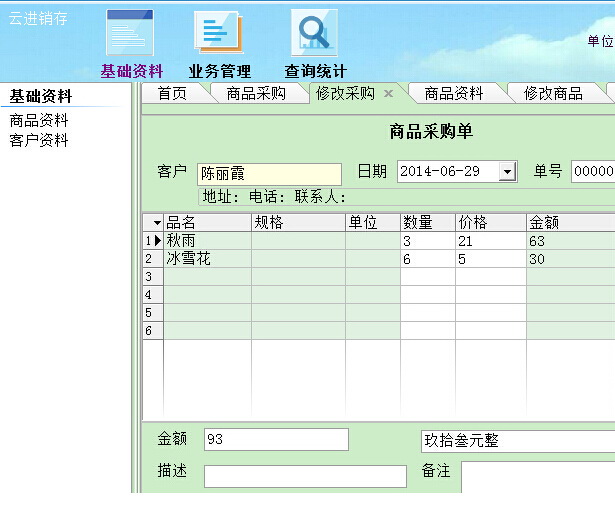
Task: Select row header 1 with arrow
Action: pyautogui.click(x=153, y=240)
